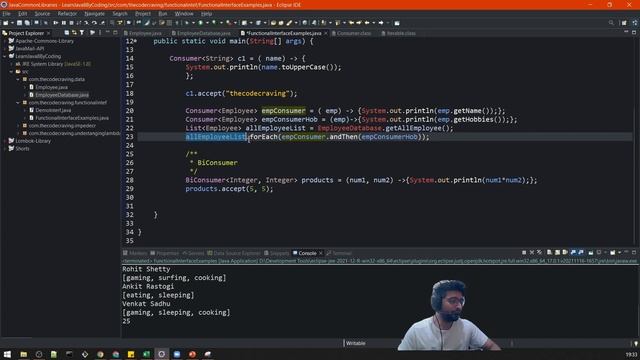Switch to the Java perspective icon
Image resolution: width=640 pixels, height=360 pixels.
[635, 23]
